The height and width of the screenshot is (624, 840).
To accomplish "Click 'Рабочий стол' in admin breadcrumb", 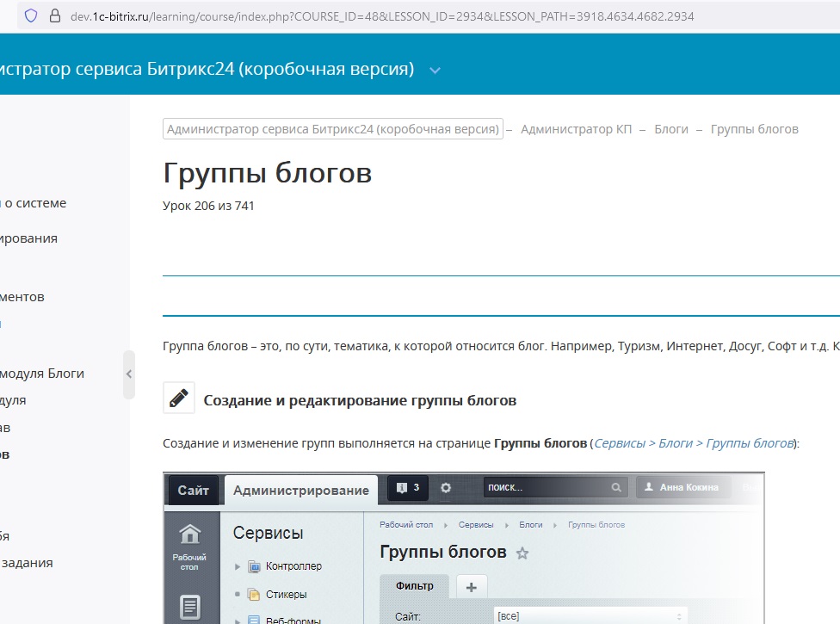I will [x=406, y=525].
